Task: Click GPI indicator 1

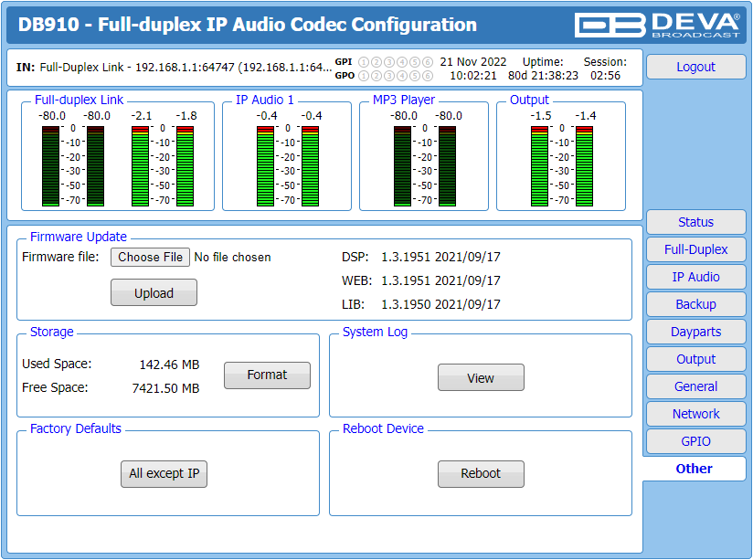Action: [364, 62]
